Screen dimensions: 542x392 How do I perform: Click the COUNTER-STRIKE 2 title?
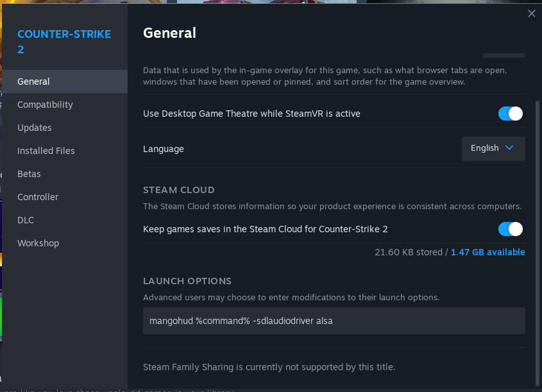64,42
